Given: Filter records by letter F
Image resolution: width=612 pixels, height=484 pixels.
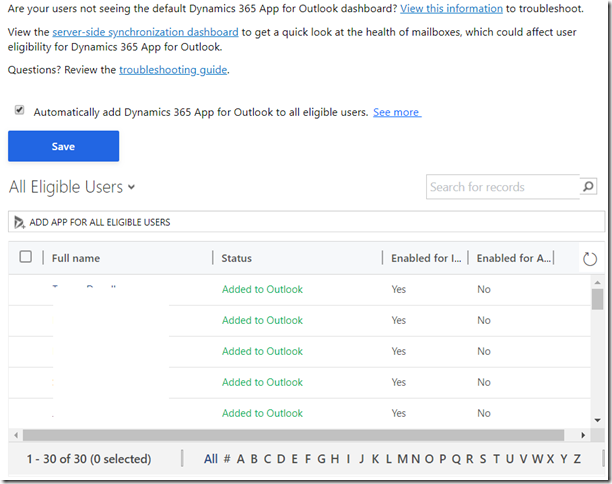Looking at the screenshot, I should pyautogui.click(x=308, y=459).
